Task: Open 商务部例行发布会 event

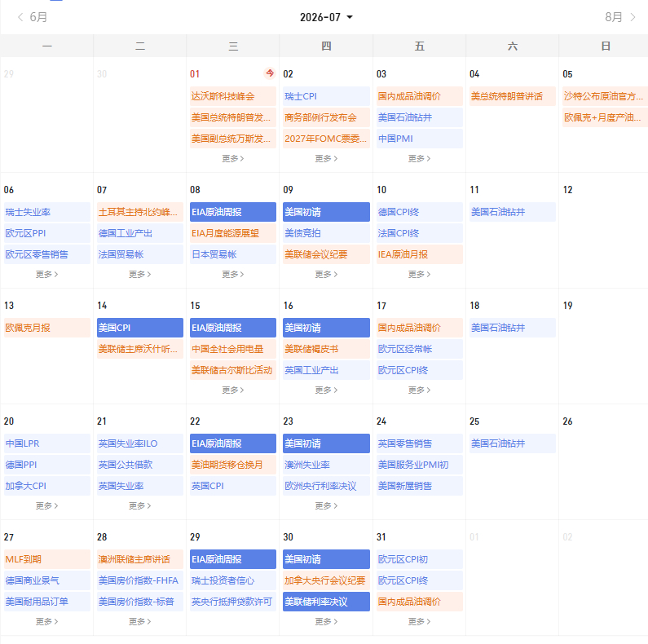Action: (326, 117)
